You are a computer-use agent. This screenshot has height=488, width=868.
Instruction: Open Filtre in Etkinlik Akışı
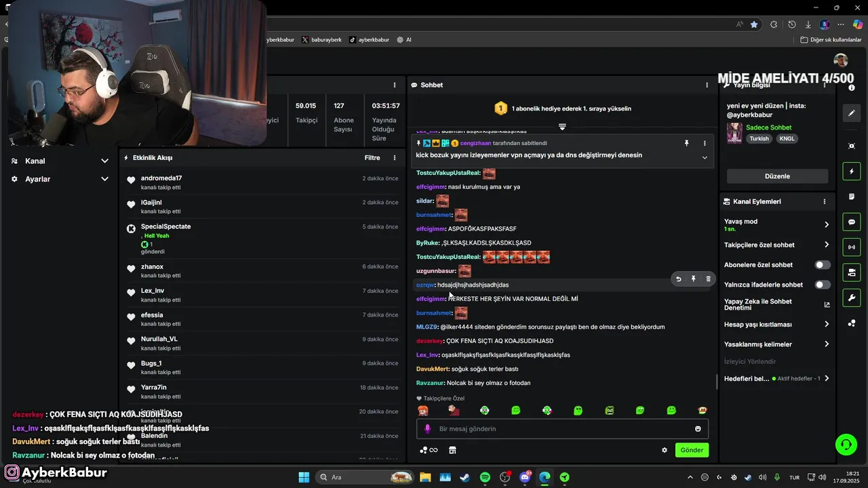(372, 158)
